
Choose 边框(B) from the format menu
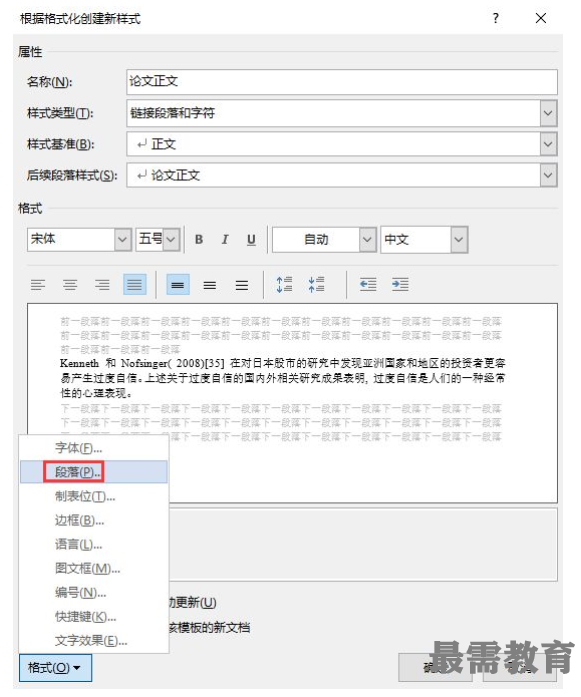pyautogui.click(x=94, y=520)
